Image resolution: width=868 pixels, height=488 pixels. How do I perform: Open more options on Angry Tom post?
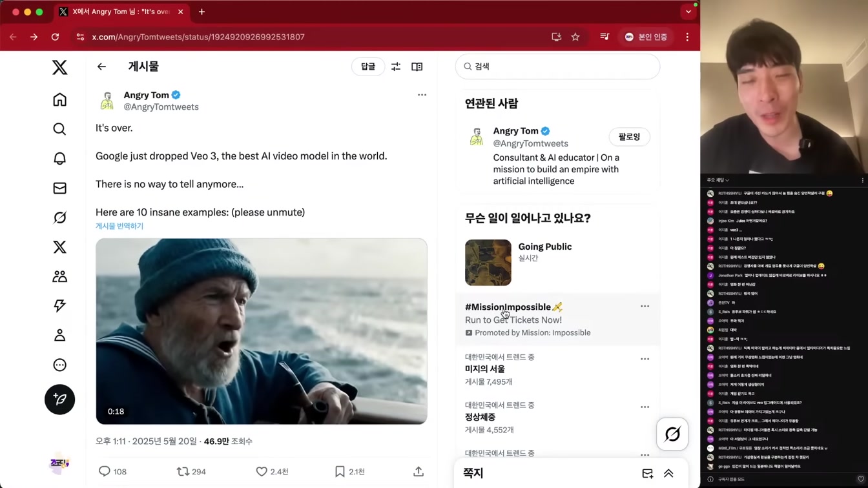pos(422,95)
